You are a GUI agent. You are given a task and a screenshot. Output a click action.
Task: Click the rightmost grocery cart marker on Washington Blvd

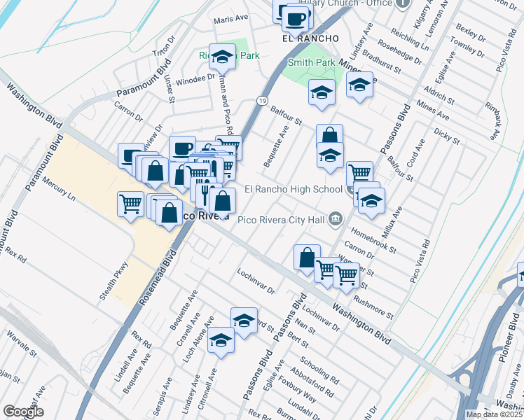[x=347, y=276]
